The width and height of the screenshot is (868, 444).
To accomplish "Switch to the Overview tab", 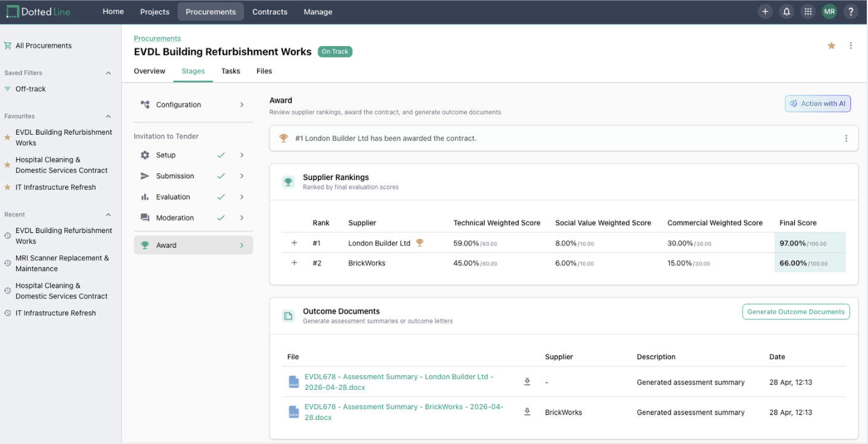I will [149, 71].
